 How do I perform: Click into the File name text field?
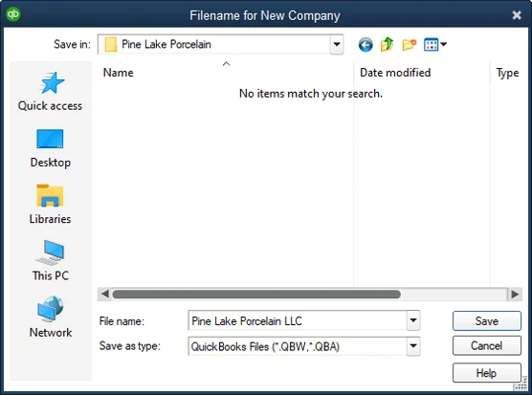click(x=298, y=320)
